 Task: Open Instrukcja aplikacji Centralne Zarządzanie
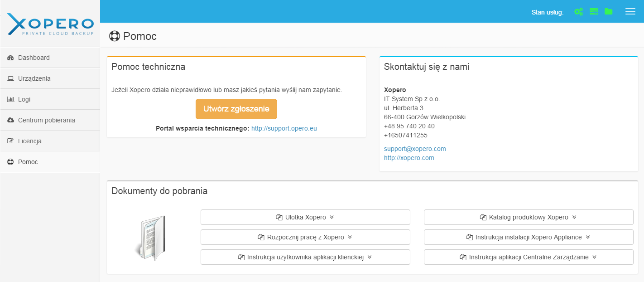pyautogui.click(x=529, y=257)
